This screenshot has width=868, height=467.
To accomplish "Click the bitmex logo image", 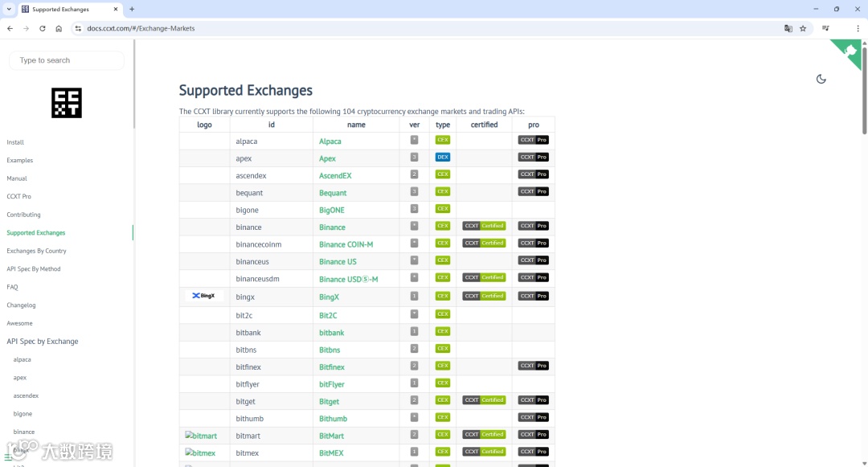I will tap(200, 453).
